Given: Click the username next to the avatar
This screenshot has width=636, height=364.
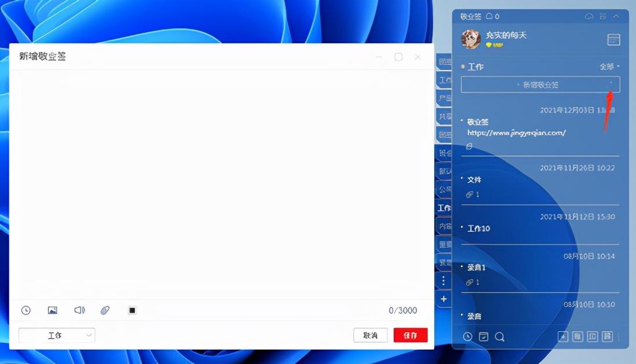Looking at the screenshot, I should click(x=506, y=35).
